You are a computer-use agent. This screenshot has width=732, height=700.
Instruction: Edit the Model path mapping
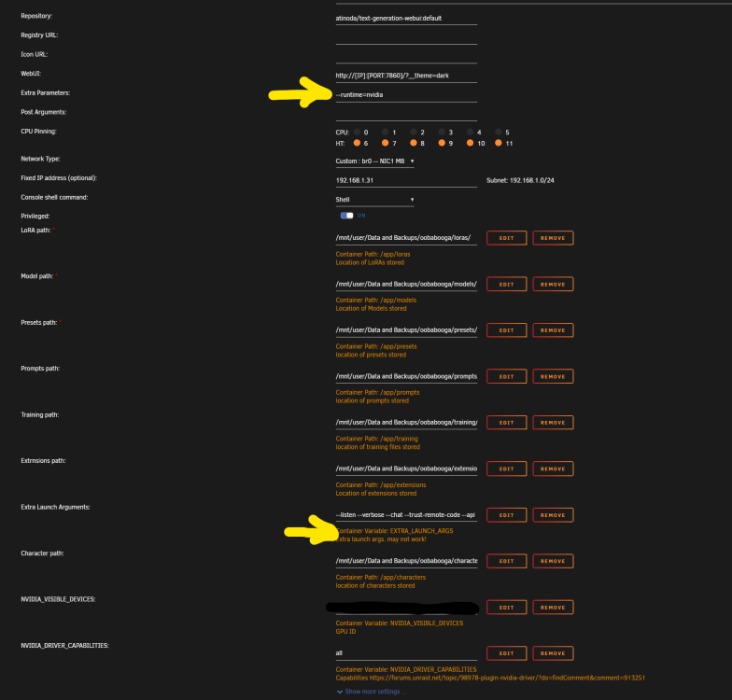coord(506,284)
